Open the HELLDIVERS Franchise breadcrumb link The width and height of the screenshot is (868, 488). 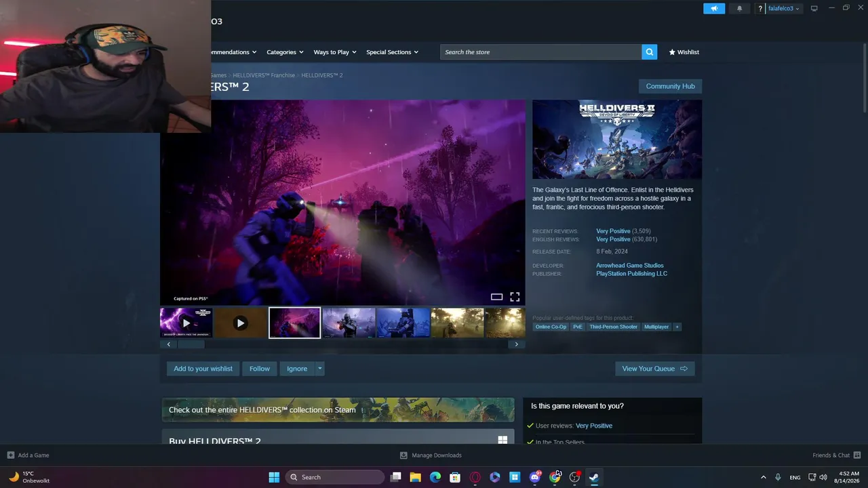point(264,75)
